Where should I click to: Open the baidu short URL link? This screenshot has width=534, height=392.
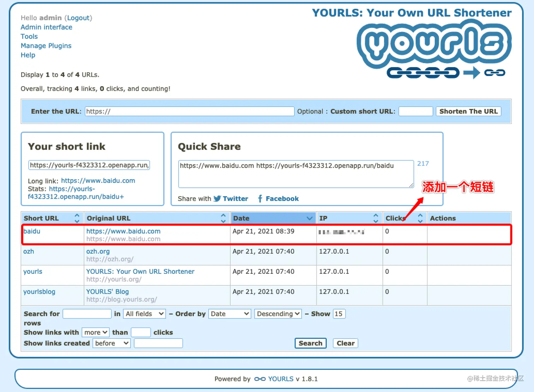pos(32,231)
